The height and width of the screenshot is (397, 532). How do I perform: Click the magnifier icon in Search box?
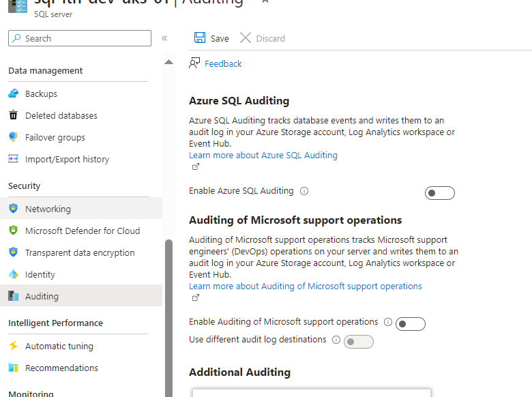16,38
